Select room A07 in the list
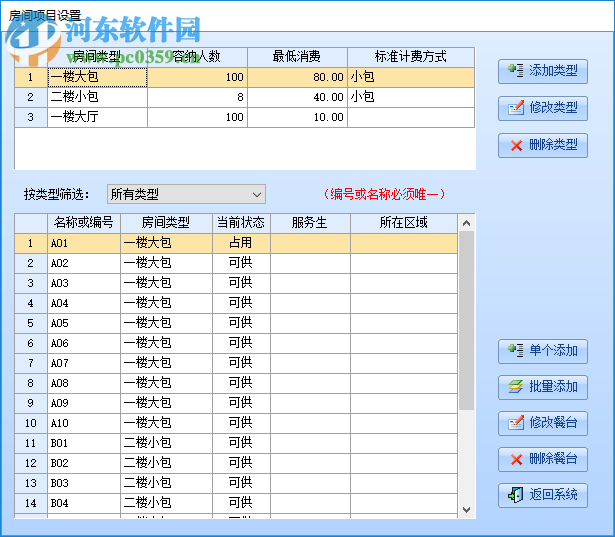The height and width of the screenshot is (537, 615). point(236,363)
